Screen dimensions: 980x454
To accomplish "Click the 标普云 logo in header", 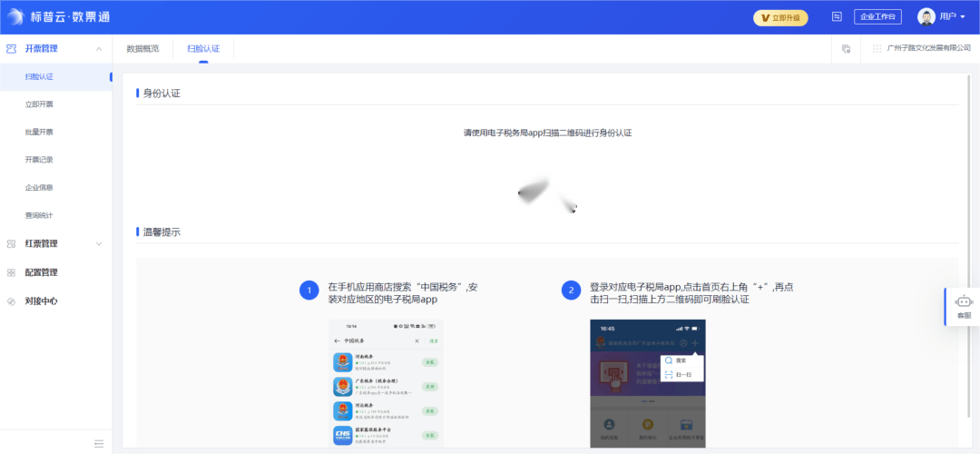I will point(16,16).
